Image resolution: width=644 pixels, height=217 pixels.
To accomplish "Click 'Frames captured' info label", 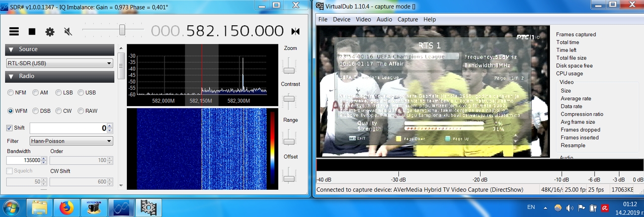I will (x=576, y=34).
